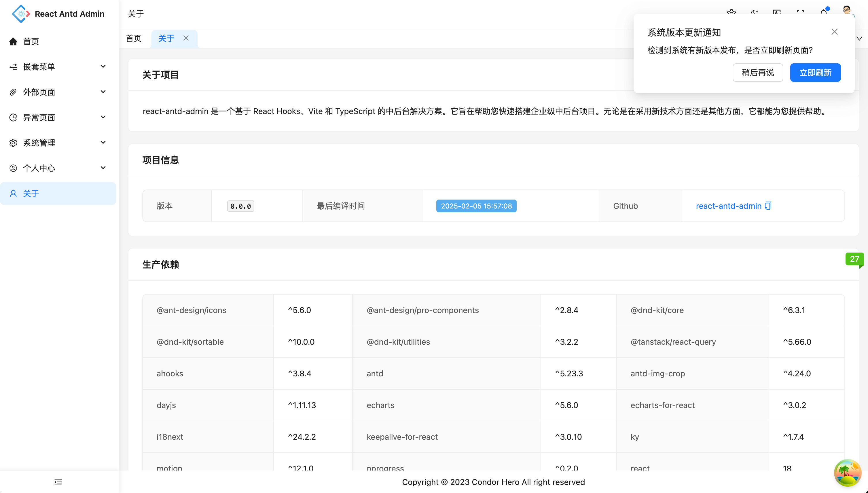Copy the react-antd-admin link icon
The height and width of the screenshot is (493, 868).
click(x=768, y=206)
